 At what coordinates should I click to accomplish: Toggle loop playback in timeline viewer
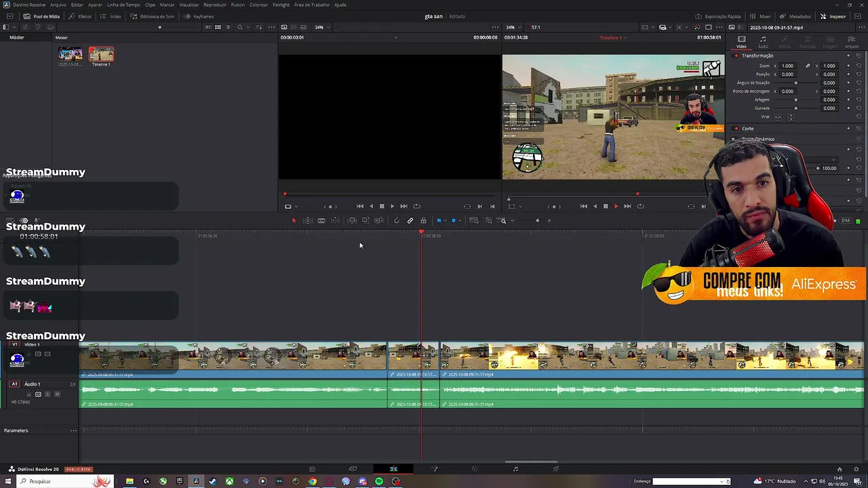click(640, 206)
